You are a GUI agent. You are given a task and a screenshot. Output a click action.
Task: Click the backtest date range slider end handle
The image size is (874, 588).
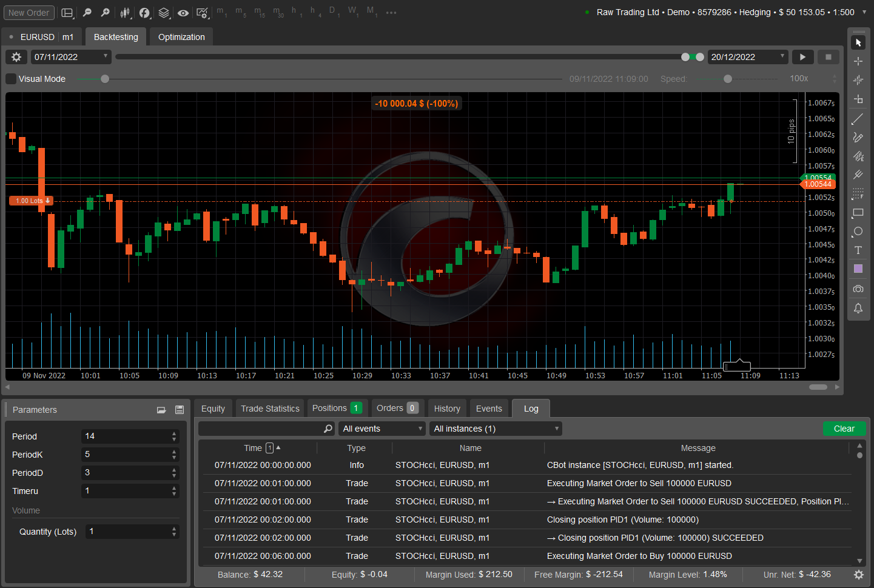[700, 57]
